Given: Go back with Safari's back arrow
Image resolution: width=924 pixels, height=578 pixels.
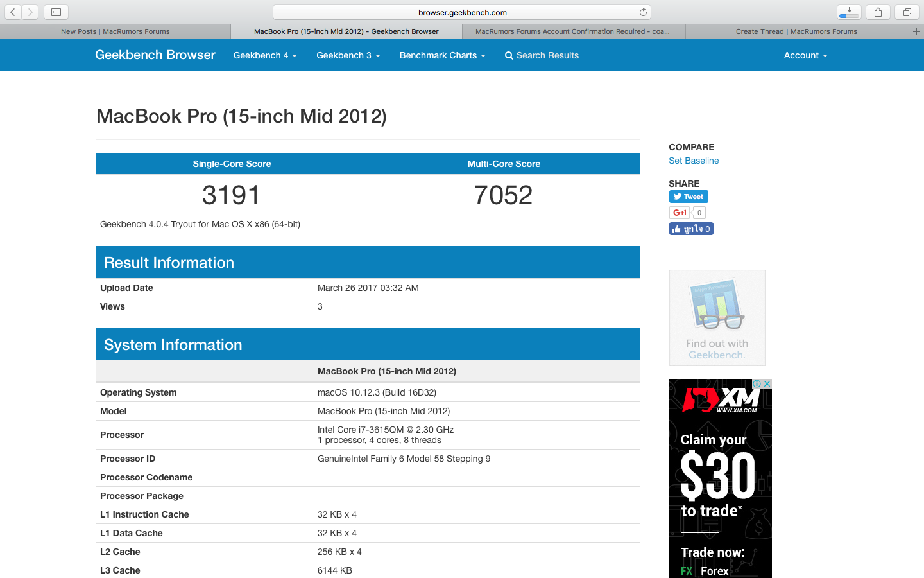Looking at the screenshot, I should tap(12, 12).
